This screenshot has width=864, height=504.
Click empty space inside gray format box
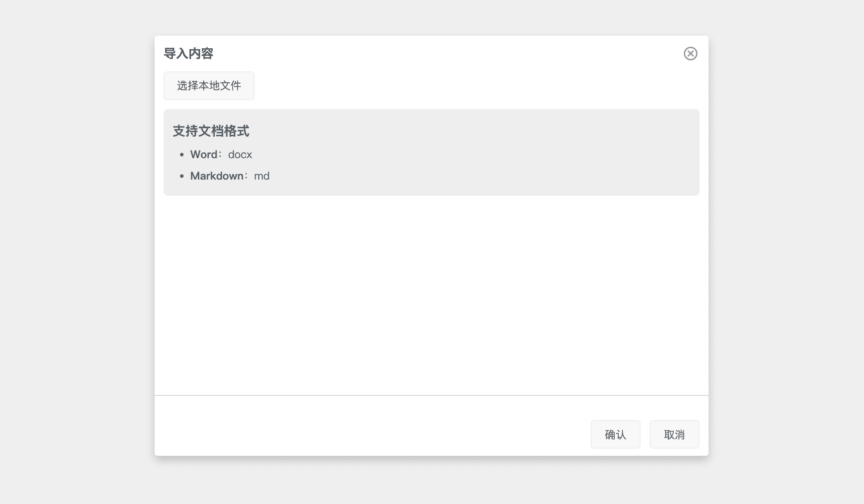(x=491, y=152)
